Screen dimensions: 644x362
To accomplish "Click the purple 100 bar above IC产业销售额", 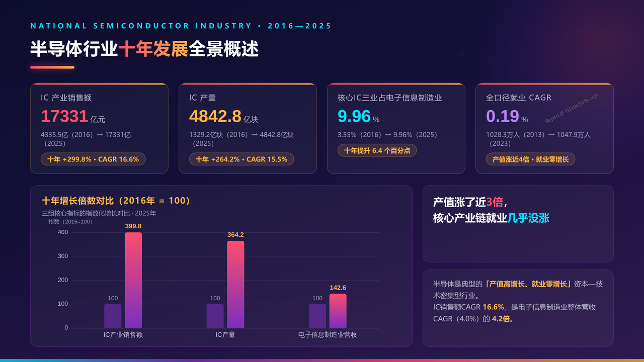I will click(113, 316).
